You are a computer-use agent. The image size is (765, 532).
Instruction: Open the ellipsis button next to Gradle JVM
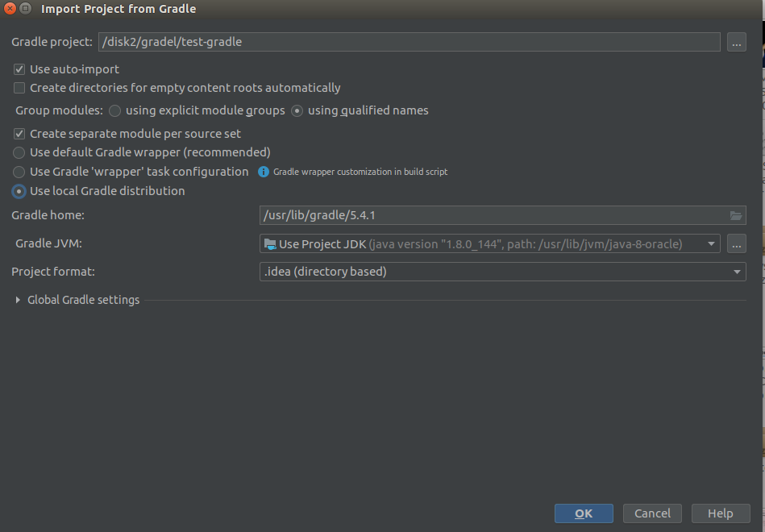coord(736,243)
